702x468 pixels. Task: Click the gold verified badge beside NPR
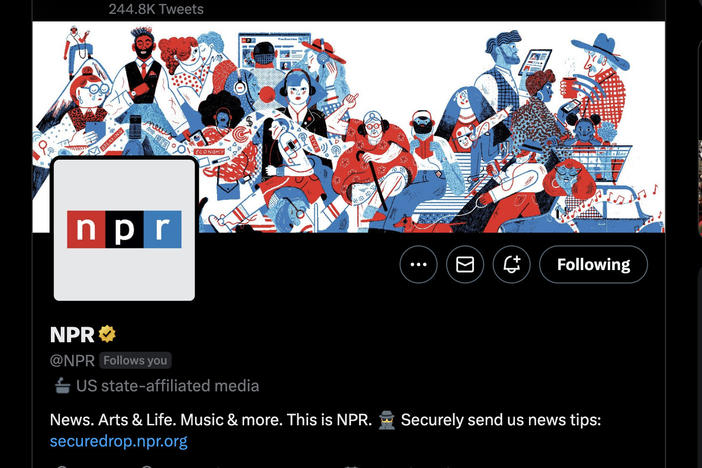[x=107, y=334]
